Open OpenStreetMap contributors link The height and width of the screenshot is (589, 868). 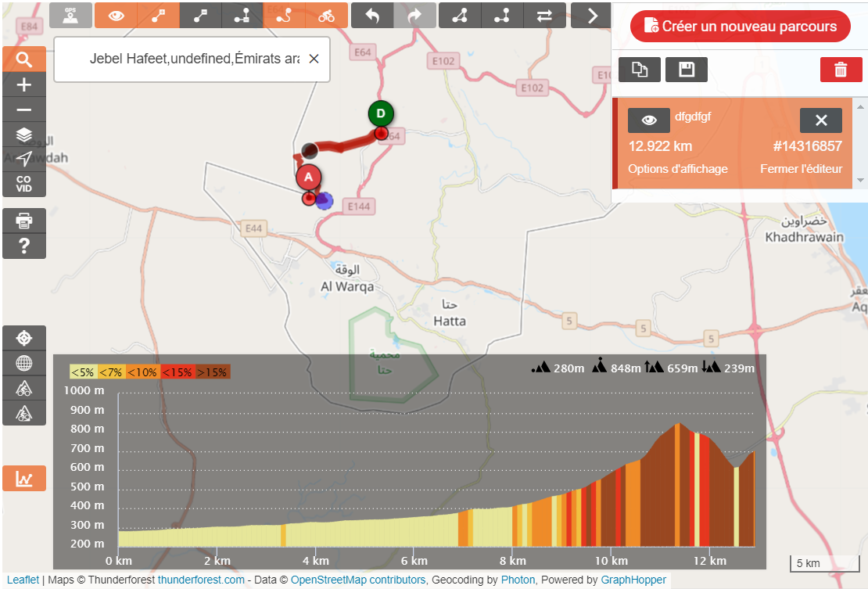coord(358,580)
